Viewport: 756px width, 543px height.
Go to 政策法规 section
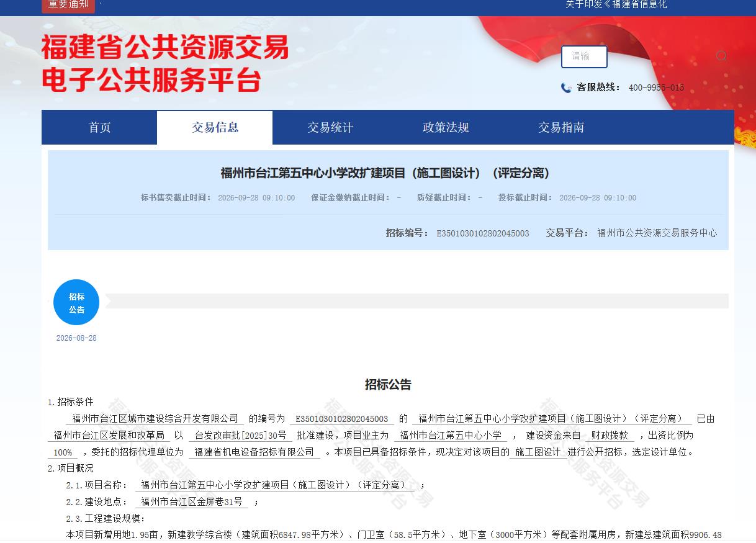pos(446,127)
